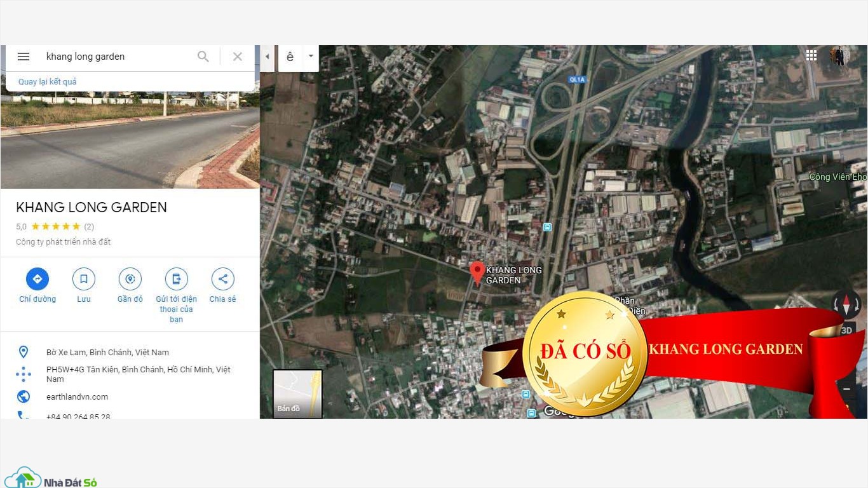Collapse the side panel with the arrow
This screenshot has width=868, height=488.
point(267,57)
